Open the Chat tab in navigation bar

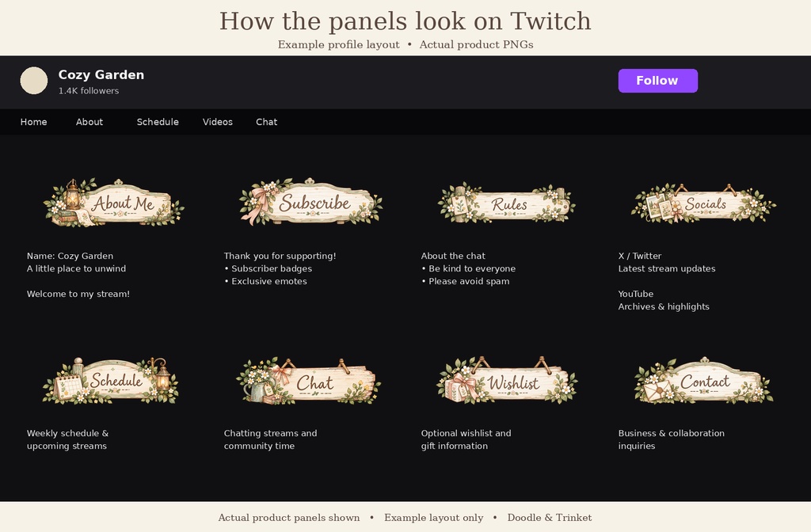coord(266,122)
